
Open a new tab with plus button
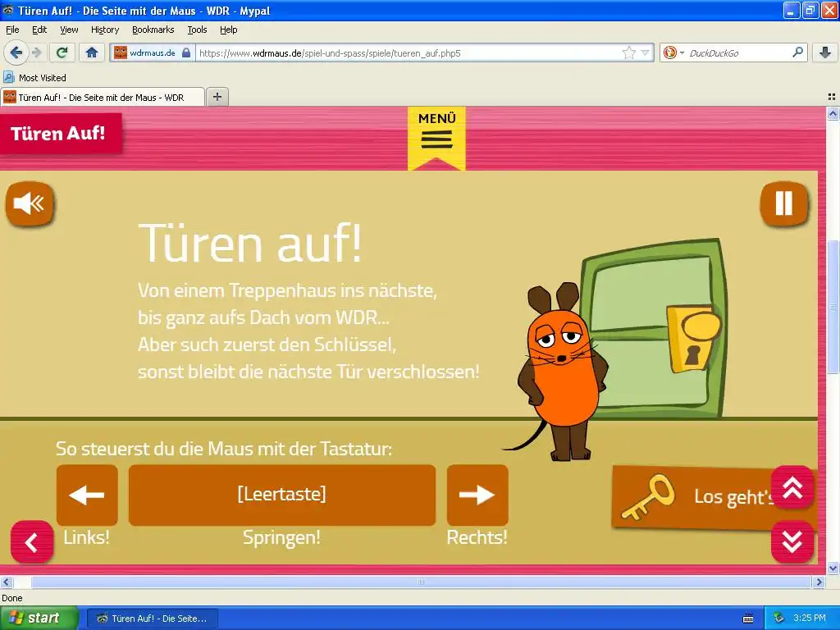point(217,97)
